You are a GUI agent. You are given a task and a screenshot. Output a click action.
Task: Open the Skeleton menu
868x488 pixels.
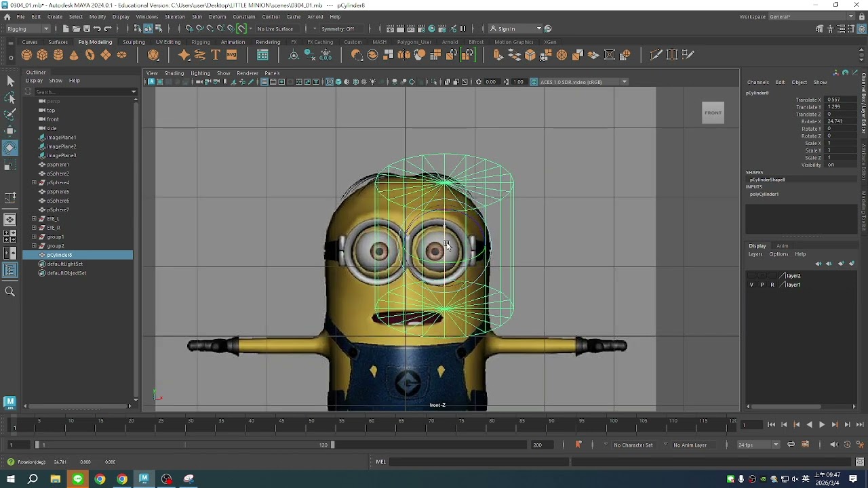[x=175, y=16]
